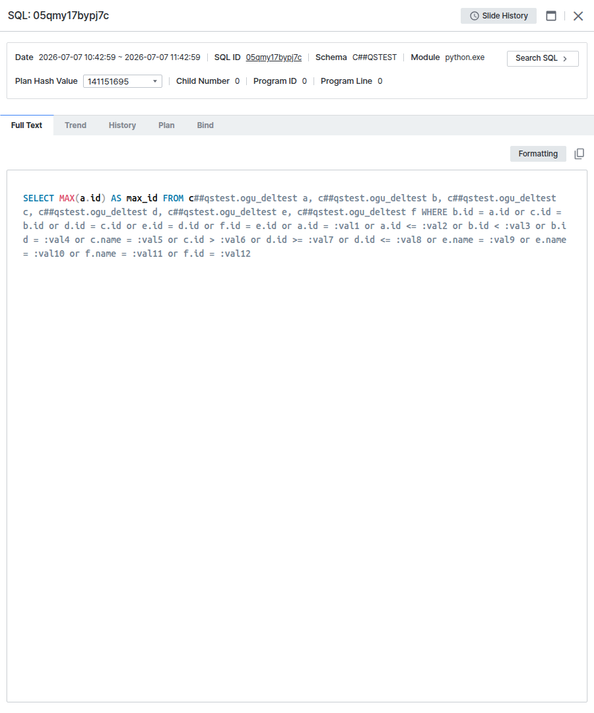Open the History tab
Screen dimensions: 594x713
click(x=122, y=125)
